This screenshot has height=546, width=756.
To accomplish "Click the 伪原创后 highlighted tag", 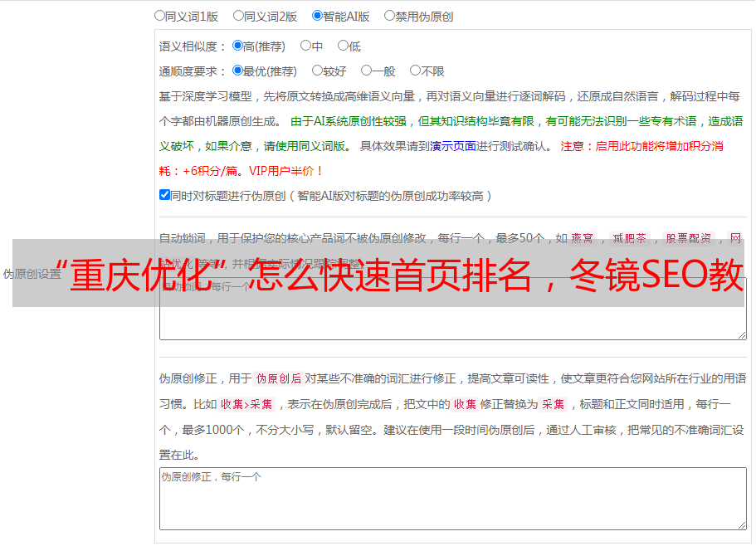I will (x=279, y=378).
